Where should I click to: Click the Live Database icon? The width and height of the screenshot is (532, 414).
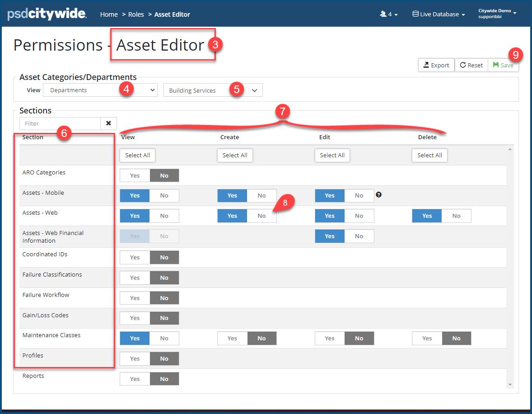coord(415,14)
